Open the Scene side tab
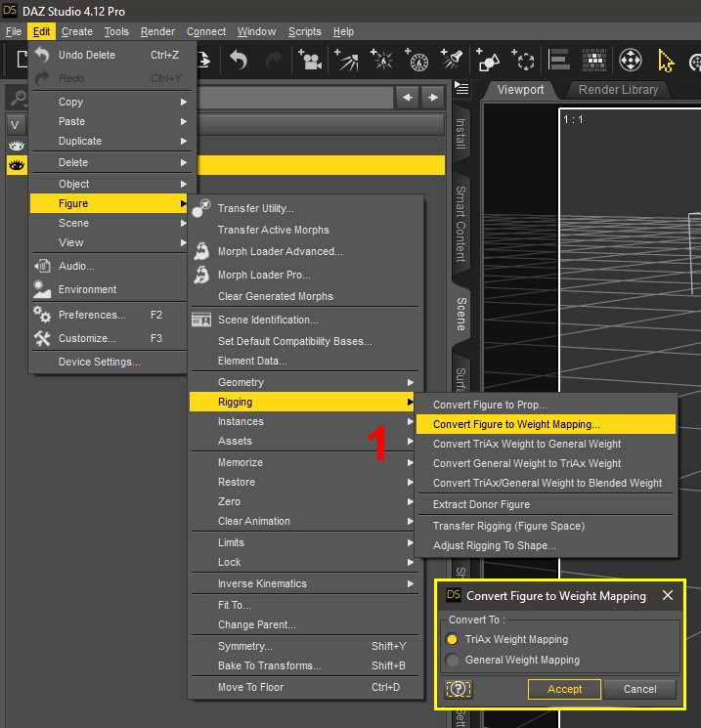Image resolution: width=701 pixels, height=728 pixels. [x=460, y=315]
